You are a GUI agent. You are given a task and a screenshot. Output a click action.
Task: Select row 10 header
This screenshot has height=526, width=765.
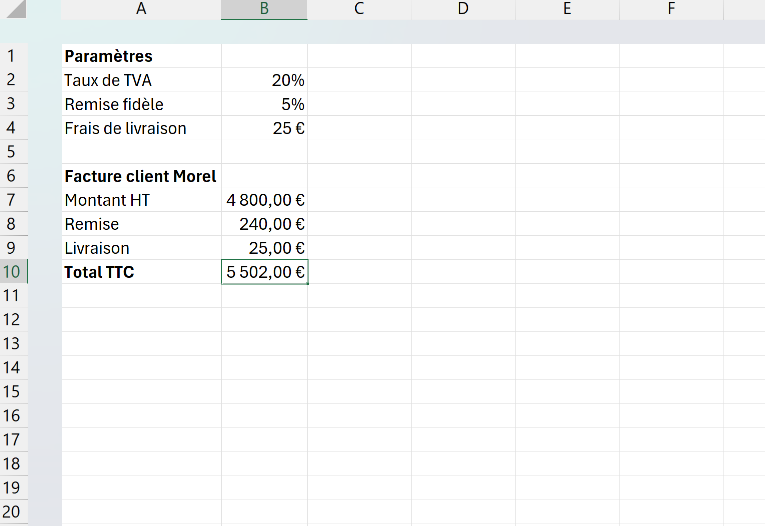(x=14, y=272)
